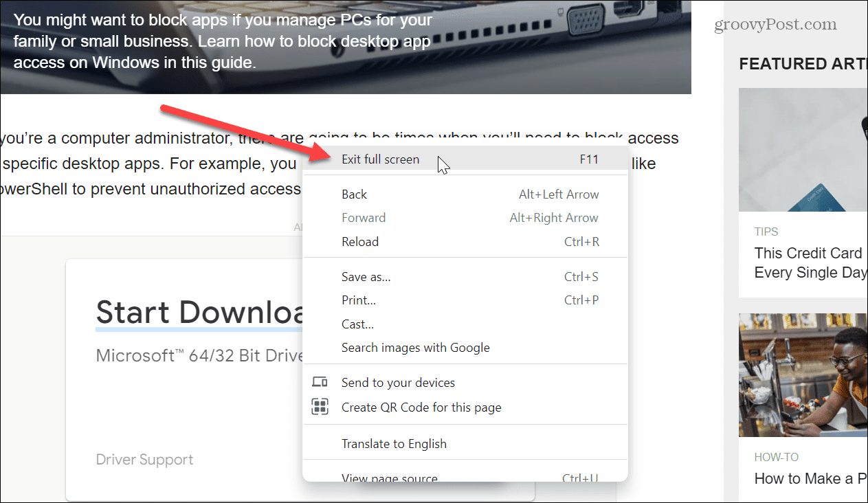Image resolution: width=868 pixels, height=503 pixels.
Task: Select Create QR Code for this page
Action: pyautogui.click(x=465, y=407)
